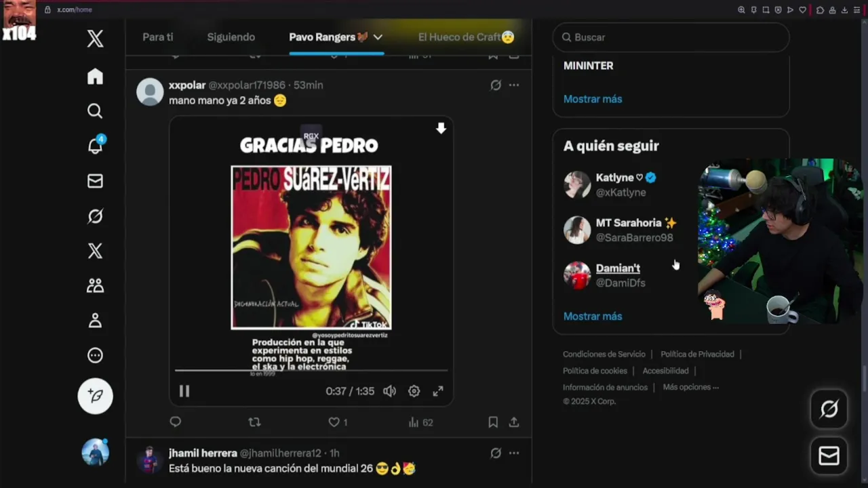
Task: Switch to the Siguiendo tab
Action: point(231,37)
